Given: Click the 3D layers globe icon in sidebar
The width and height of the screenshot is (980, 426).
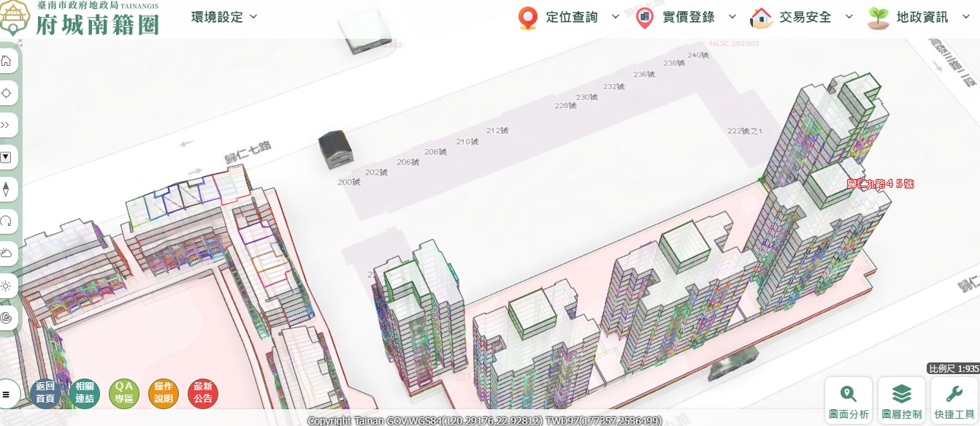Looking at the screenshot, I should pyautogui.click(x=7, y=317).
